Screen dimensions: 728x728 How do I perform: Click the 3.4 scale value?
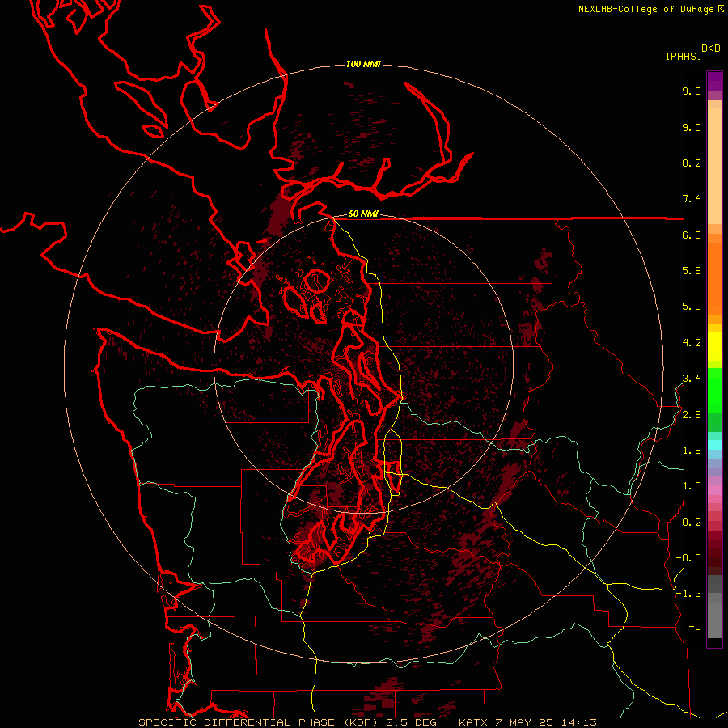(x=692, y=379)
